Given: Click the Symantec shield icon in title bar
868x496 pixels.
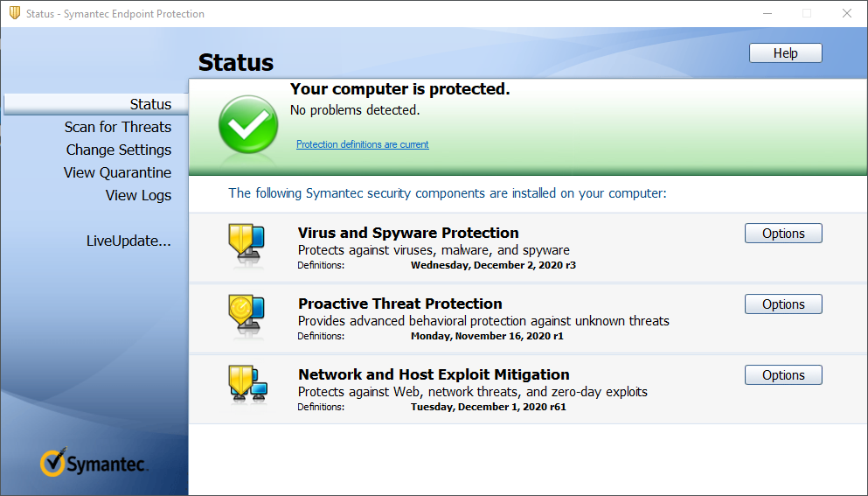Looking at the screenshot, I should click(x=15, y=13).
